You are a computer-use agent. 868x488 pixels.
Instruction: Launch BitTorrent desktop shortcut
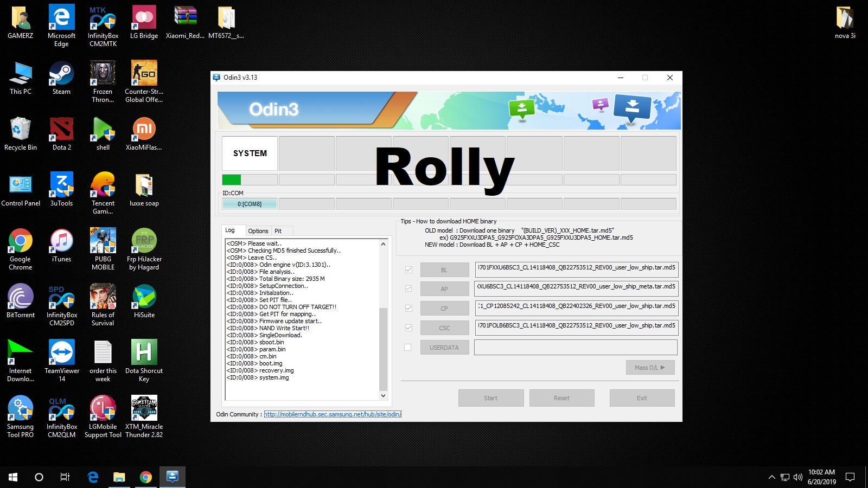click(21, 301)
